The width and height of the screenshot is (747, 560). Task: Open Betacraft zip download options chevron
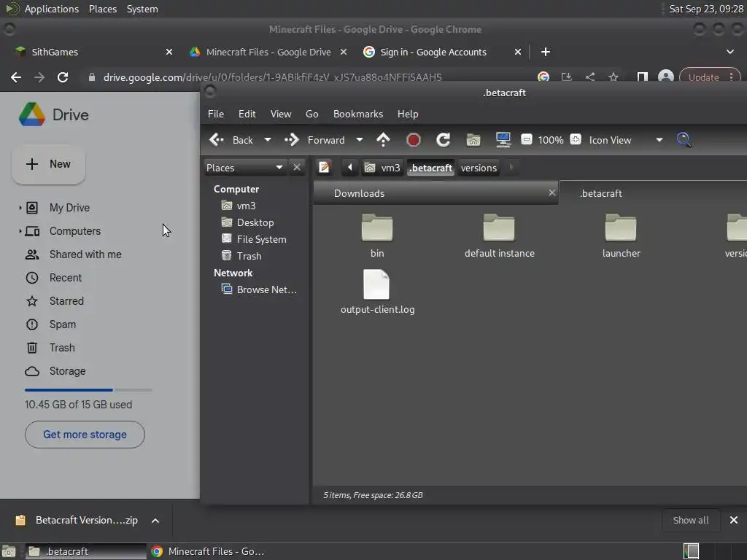click(155, 521)
